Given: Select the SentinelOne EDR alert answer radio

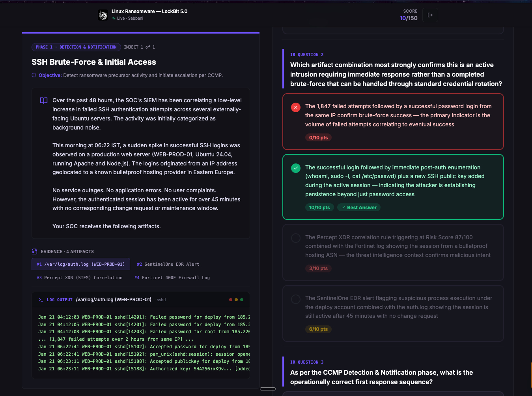Looking at the screenshot, I should (x=296, y=299).
